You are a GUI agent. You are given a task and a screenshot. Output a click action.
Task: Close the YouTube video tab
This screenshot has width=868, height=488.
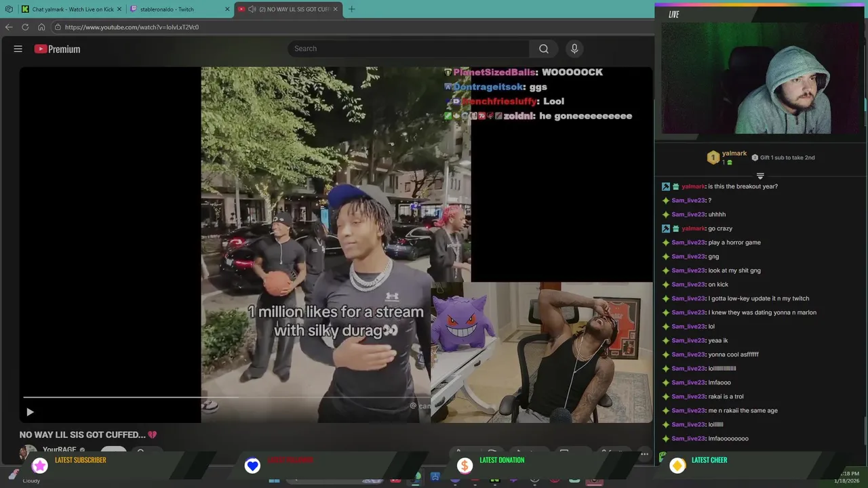pyautogui.click(x=335, y=9)
